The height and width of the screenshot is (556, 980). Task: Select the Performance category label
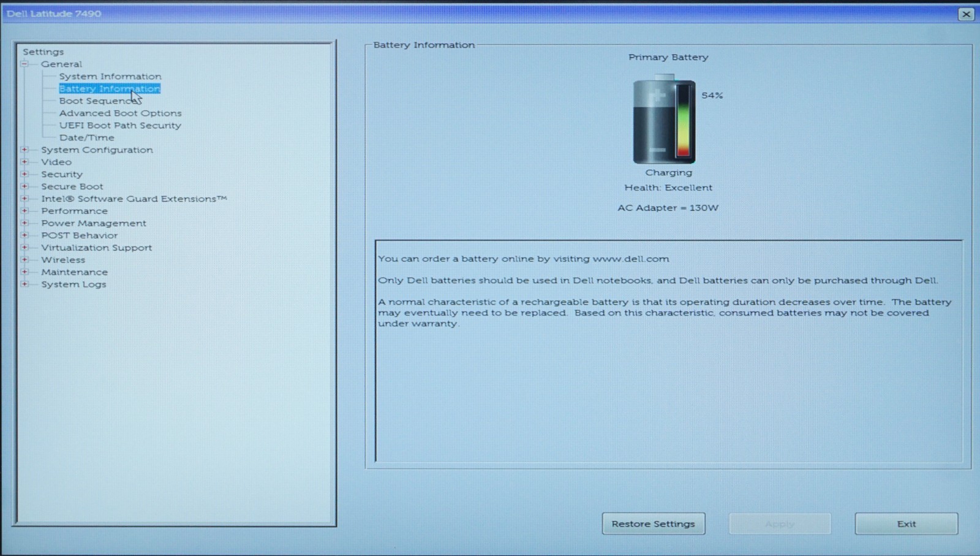point(74,211)
